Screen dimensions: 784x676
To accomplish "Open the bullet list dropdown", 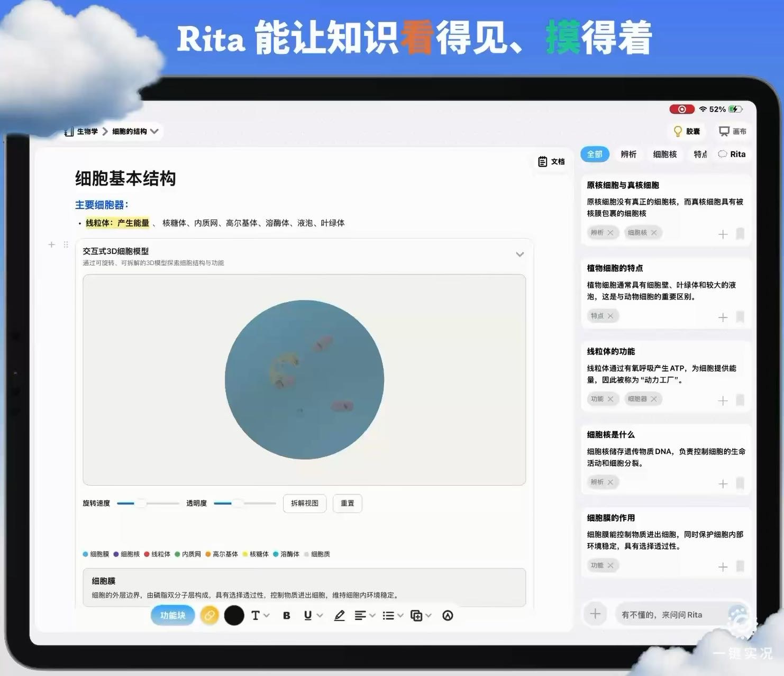I will click(393, 615).
